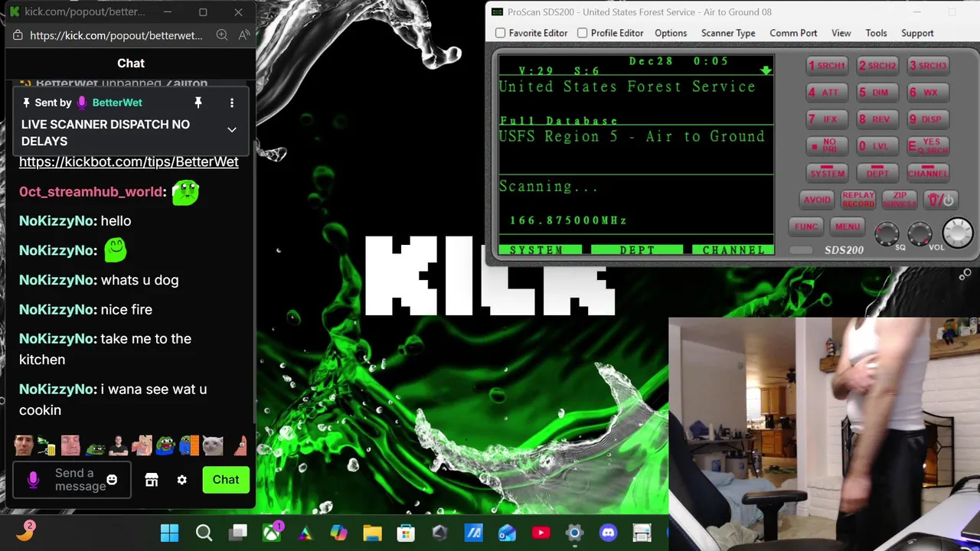Viewport: 980px width, 551px height.
Task: Click the 166.875000MHz frequency readout
Action: (568, 220)
